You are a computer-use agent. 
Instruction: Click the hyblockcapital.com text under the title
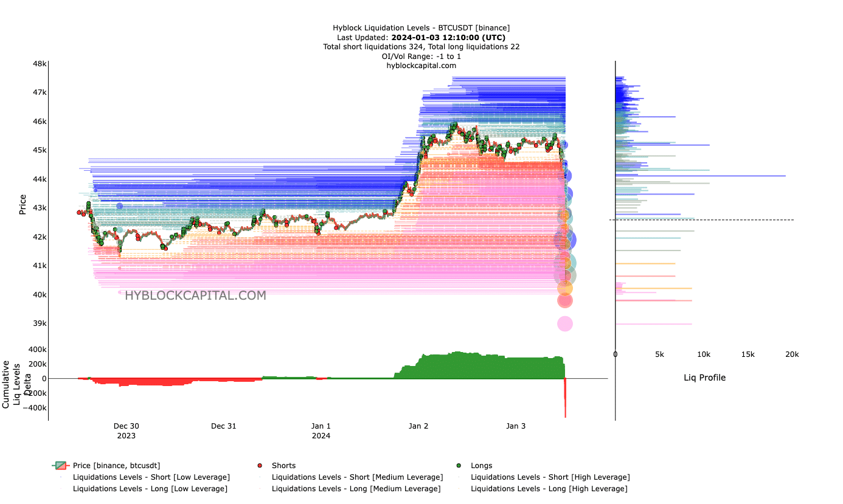421,66
